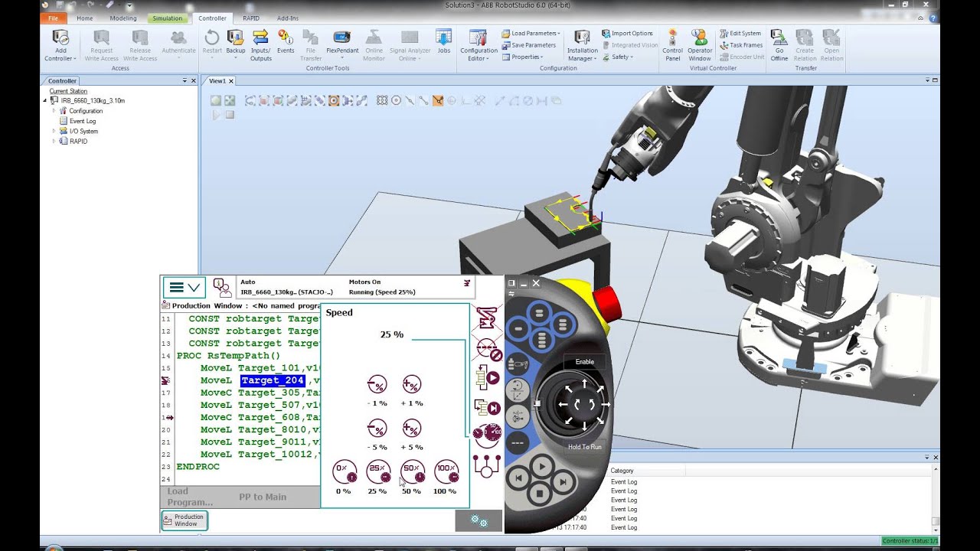This screenshot has height=551, width=980.
Task: Launch the FlexPendant
Action: point(342,44)
